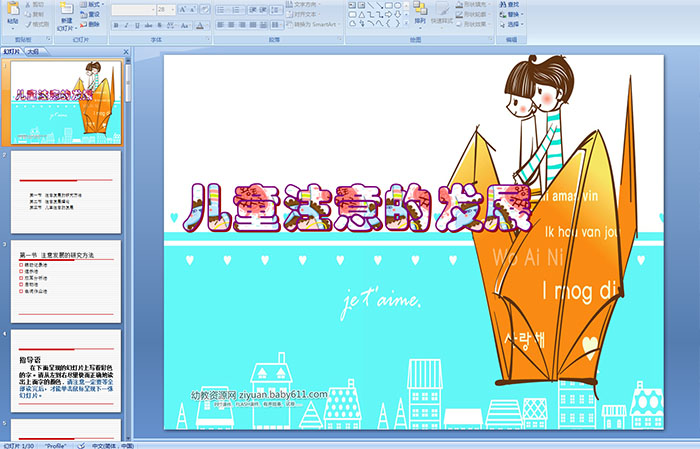Click the Copy (复制) command

pos(34,14)
